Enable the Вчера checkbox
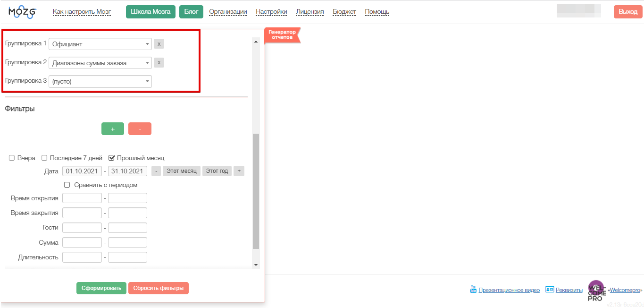Image resolution: width=644 pixels, height=308 pixels. click(x=12, y=158)
